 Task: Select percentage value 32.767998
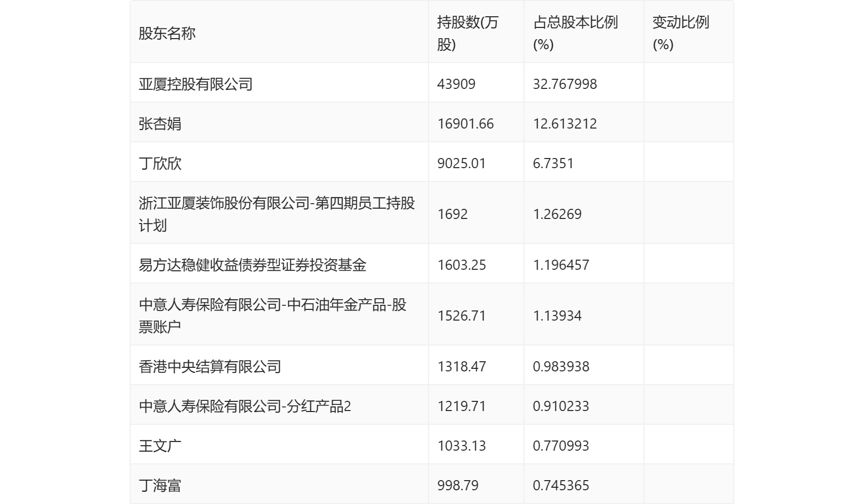tap(565, 84)
